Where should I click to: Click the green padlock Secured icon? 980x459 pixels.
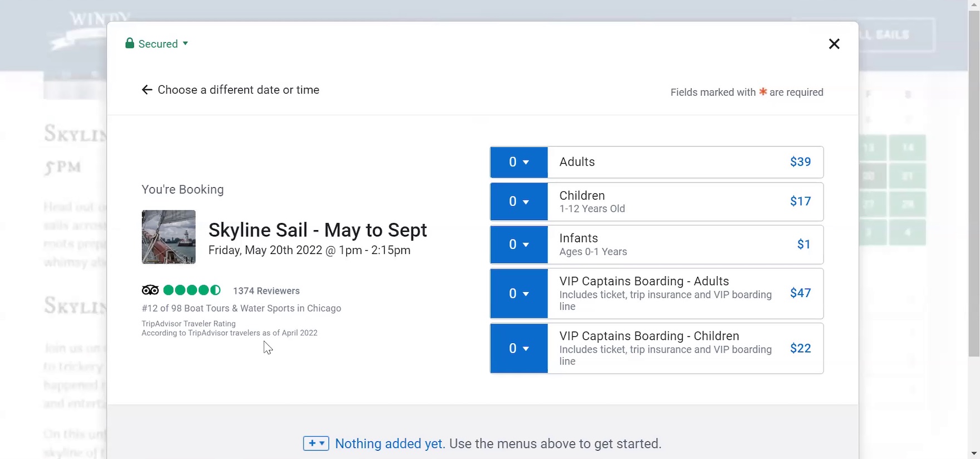(130, 43)
